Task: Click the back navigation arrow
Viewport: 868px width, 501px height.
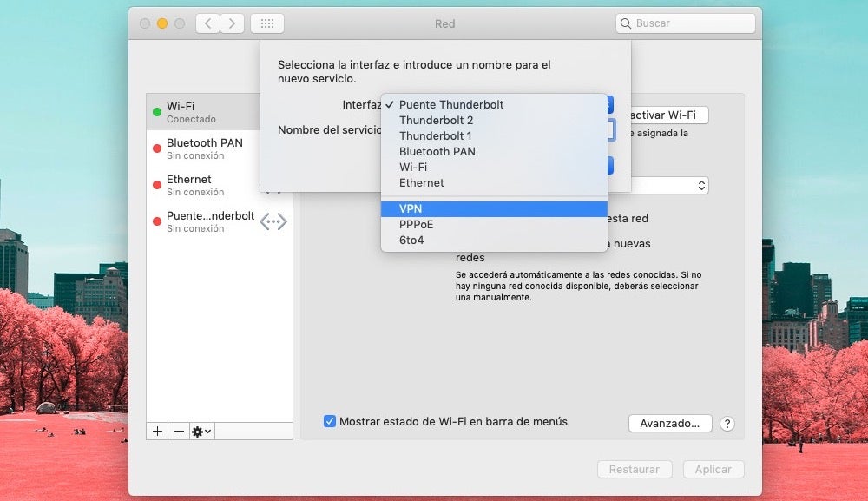Action: [207, 23]
